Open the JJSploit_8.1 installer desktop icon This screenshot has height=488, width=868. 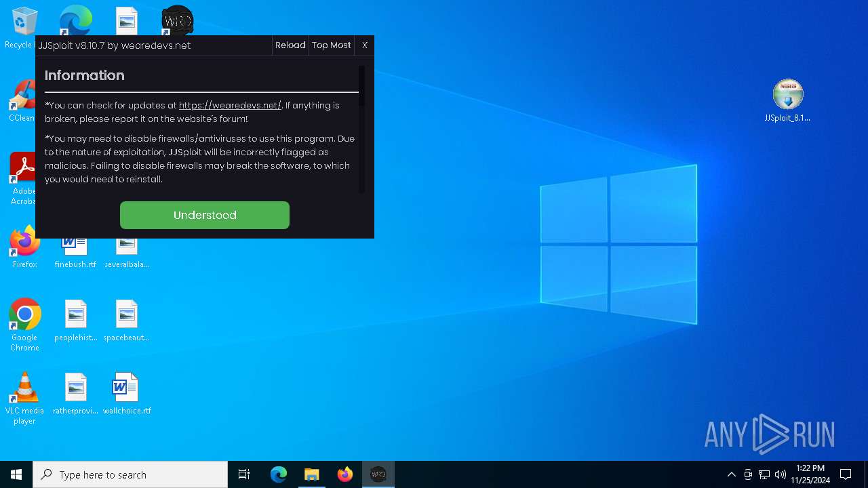point(787,100)
